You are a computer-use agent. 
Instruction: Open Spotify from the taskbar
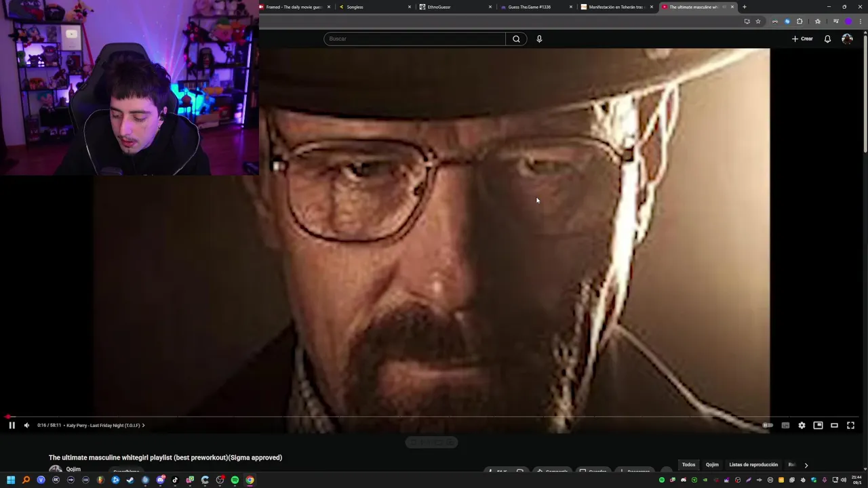[235, 480]
